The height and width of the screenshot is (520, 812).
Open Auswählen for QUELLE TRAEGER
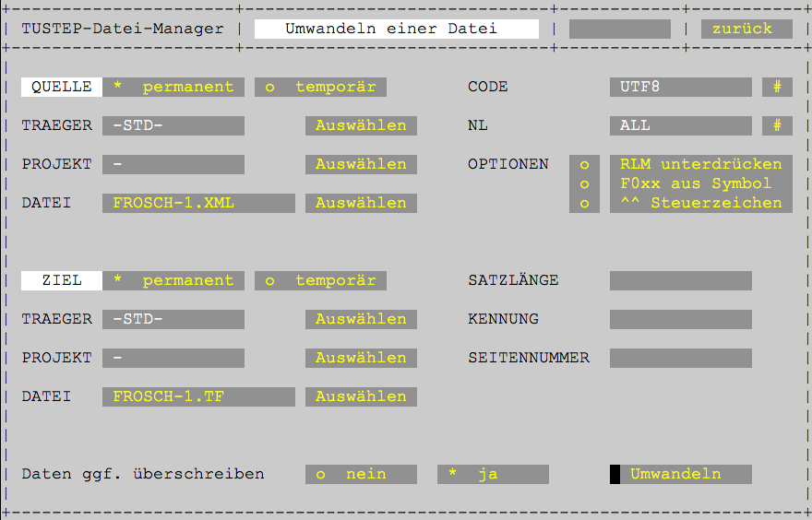tap(361, 125)
